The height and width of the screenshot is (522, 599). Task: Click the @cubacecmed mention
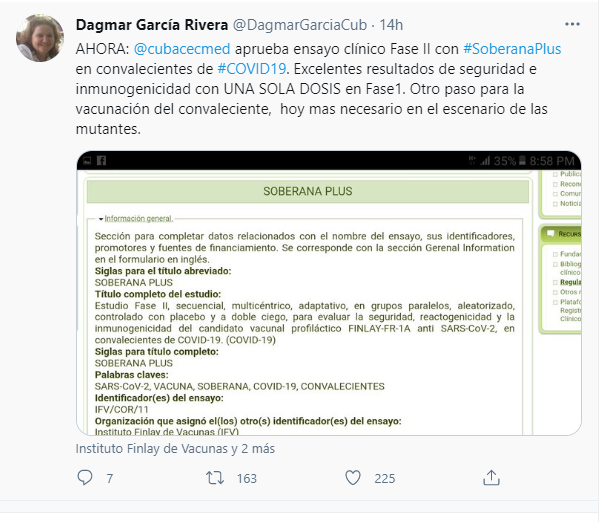click(182, 49)
